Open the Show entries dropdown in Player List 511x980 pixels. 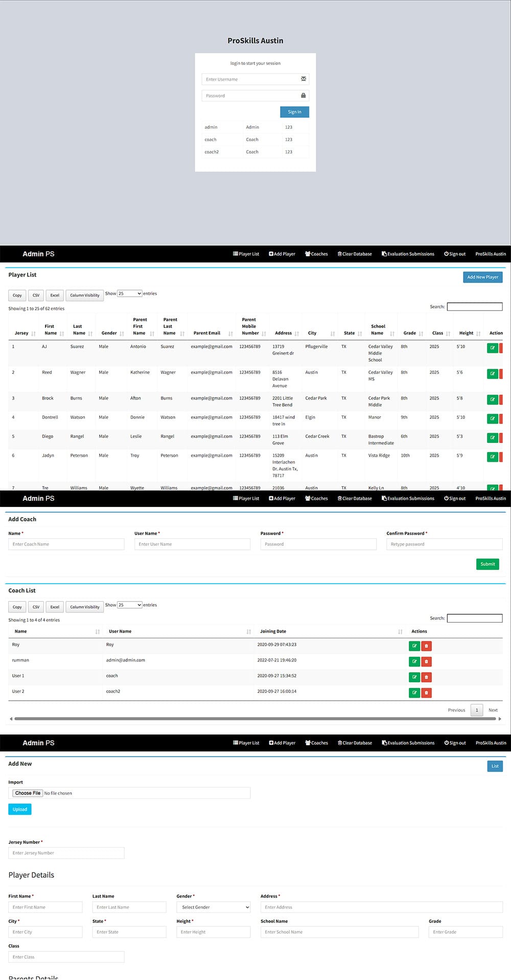pos(129,294)
